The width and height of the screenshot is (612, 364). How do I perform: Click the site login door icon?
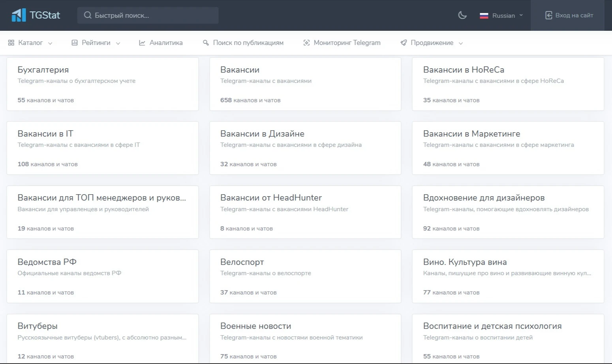click(548, 15)
